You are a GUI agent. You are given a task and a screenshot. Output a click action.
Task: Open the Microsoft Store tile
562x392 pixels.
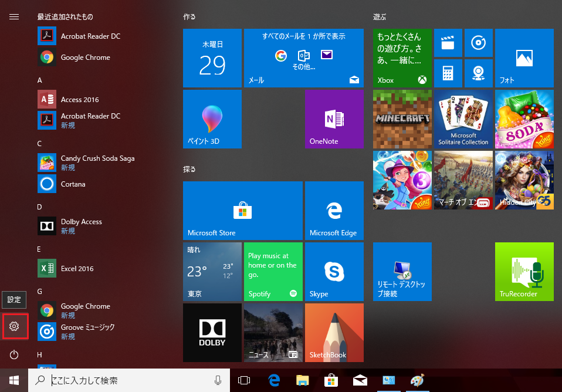coord(243,211)
